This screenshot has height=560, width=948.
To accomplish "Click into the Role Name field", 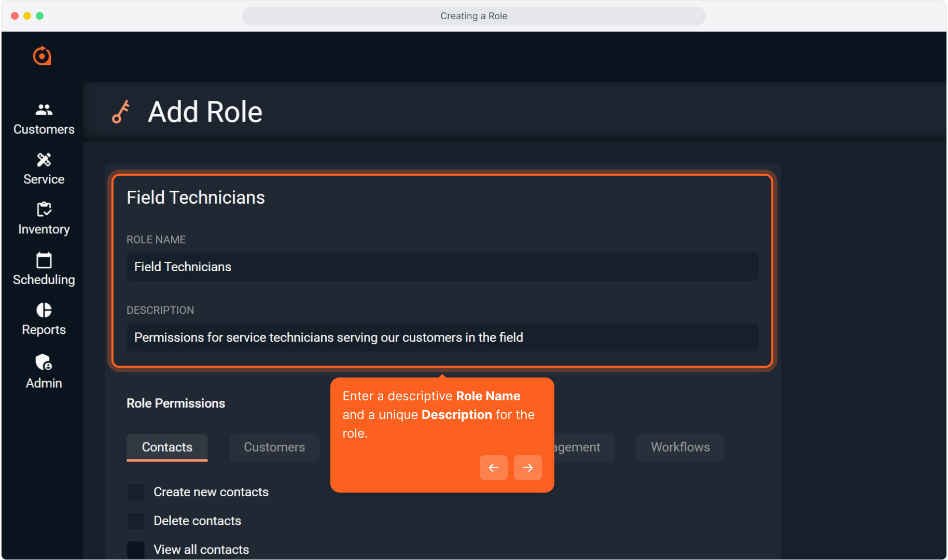I will tap(442, 267).
